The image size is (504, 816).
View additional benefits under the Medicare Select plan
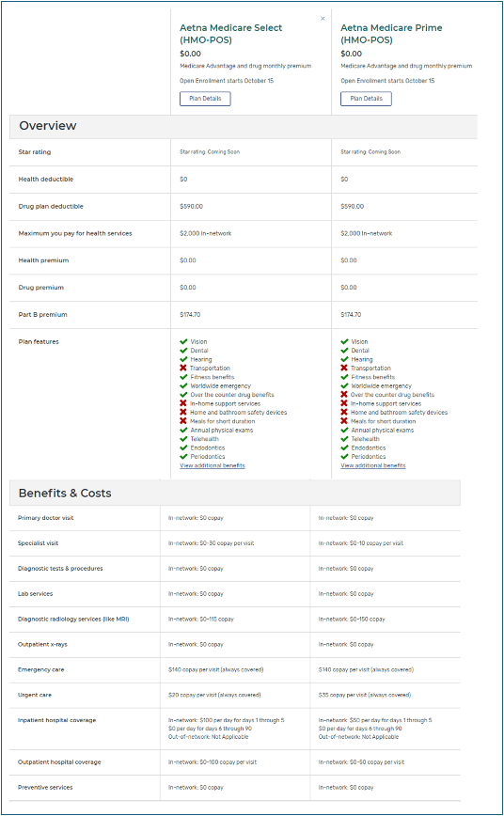coord(213,465)
